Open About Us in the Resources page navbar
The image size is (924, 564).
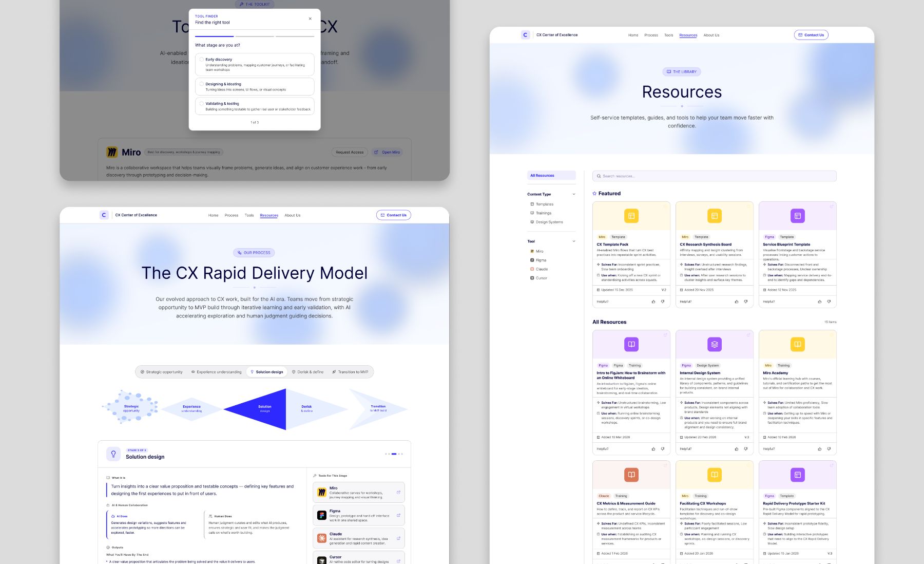(711, 35)
